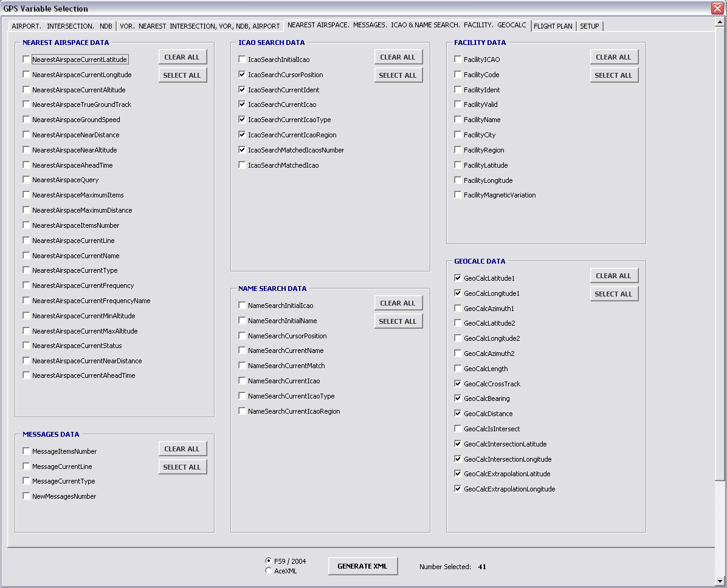
Task: Open the AIRPORT. INTERSECTION. NDB tab
Action: [x=62, y=26]
